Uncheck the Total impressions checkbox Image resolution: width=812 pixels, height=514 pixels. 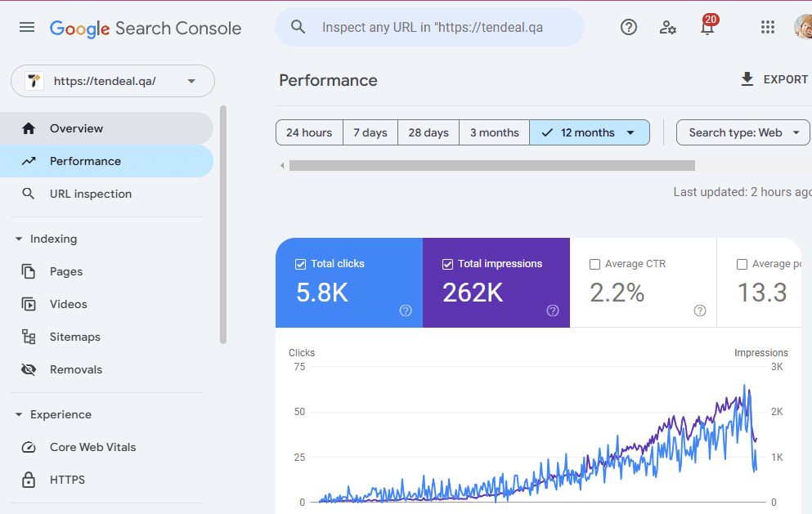click(x=447, y=264)
